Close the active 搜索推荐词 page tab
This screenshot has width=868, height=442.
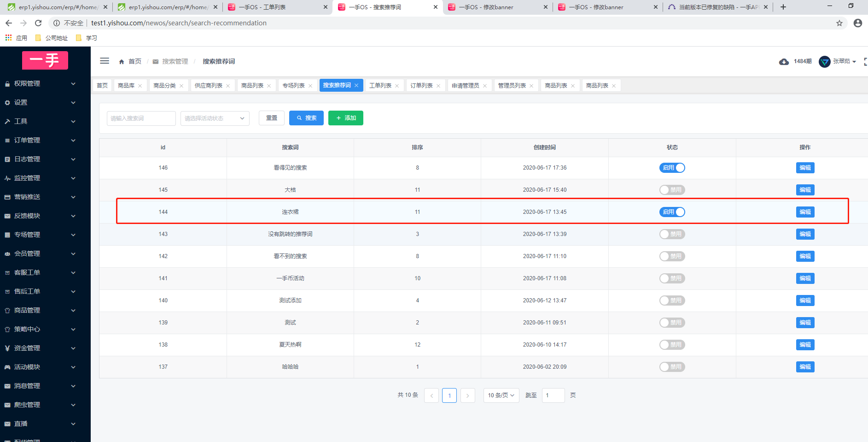356,85
